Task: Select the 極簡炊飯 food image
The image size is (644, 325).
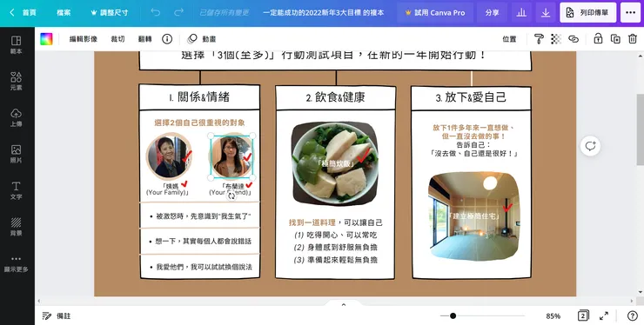Action: (335, 163)
